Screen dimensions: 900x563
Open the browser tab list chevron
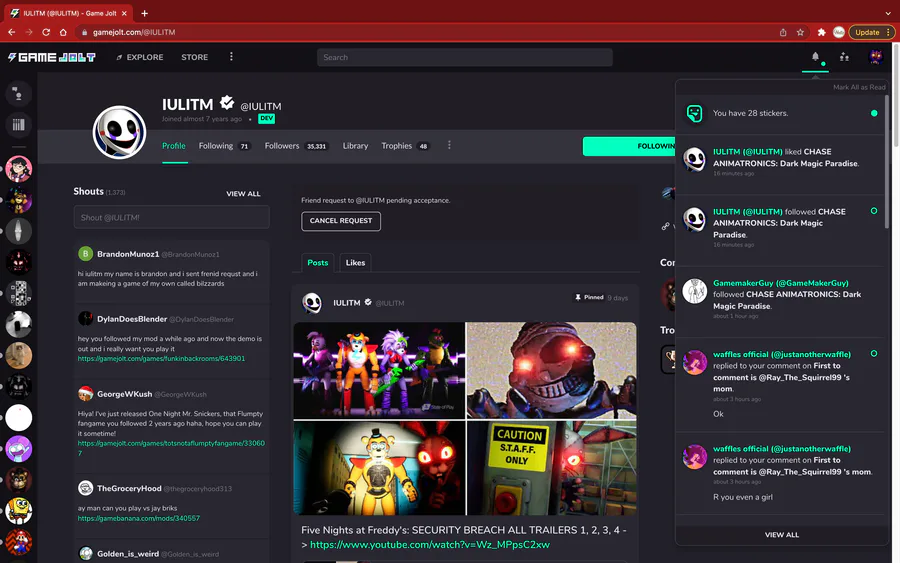click(888, 13)
